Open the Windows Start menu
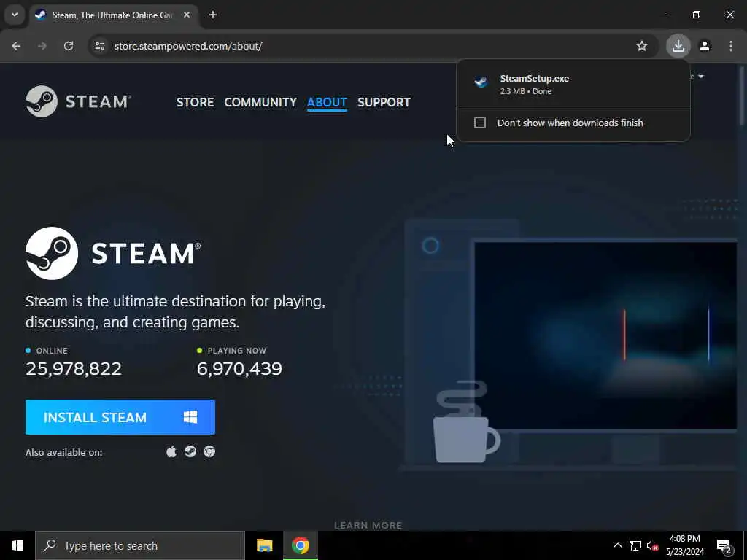 click(18, 545)
